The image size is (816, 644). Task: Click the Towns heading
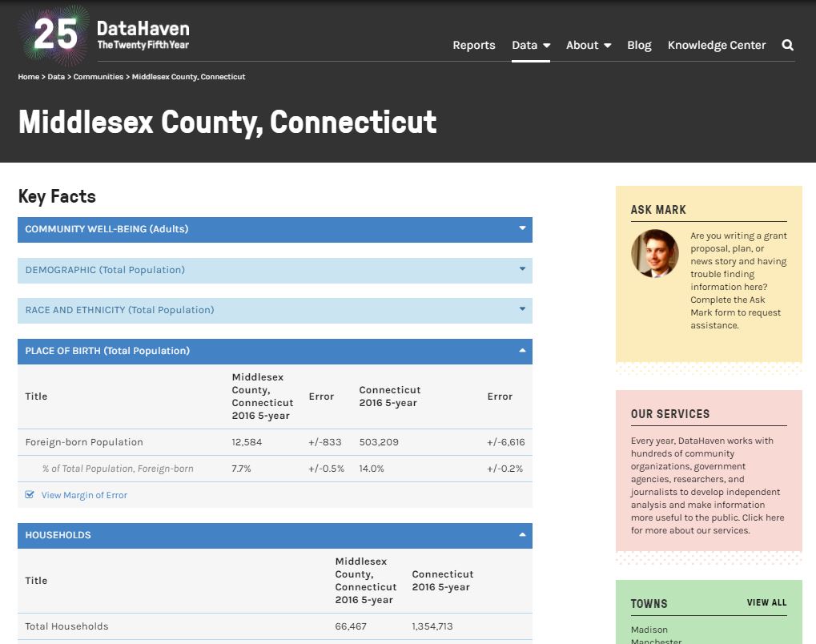(x=649, y=603)
